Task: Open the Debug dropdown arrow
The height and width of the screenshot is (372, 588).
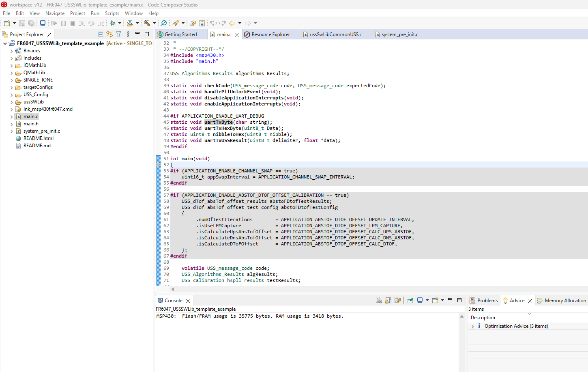Action: pyautogui.click(x=120, y=23)
